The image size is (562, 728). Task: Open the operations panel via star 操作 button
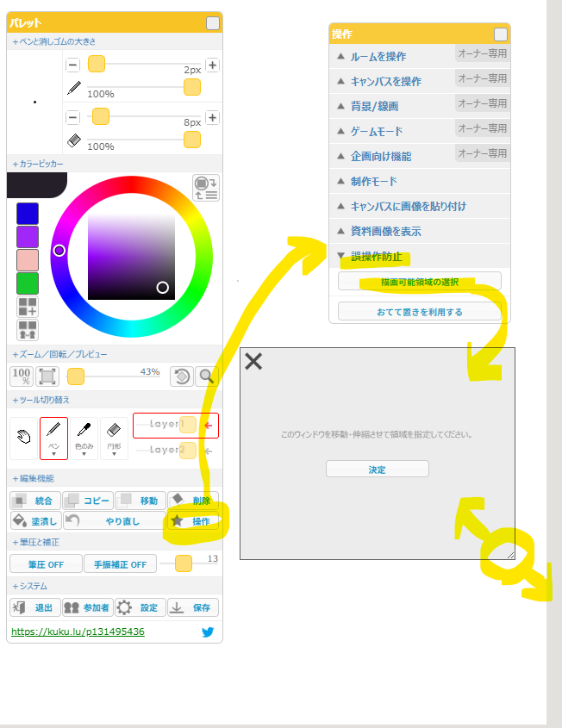[x=193, y=521]
